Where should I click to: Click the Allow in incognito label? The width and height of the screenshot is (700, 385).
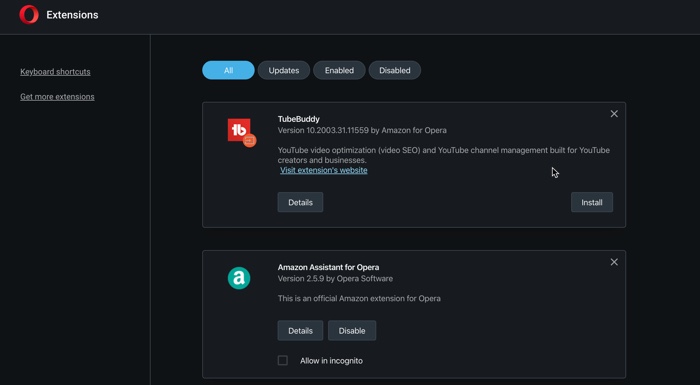click(331, 360)
